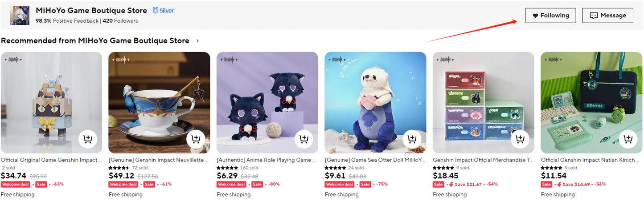Open the Neuvillette teacup product photo
The width and height of the screenshot is (644, 205).
[x=159, y=103]
